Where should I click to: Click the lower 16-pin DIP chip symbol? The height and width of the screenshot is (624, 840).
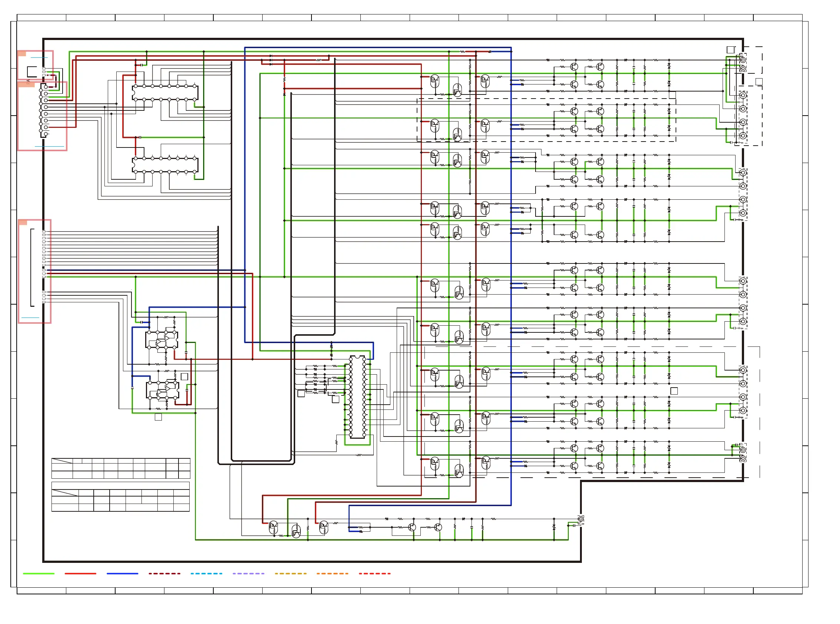coord(165,165)
